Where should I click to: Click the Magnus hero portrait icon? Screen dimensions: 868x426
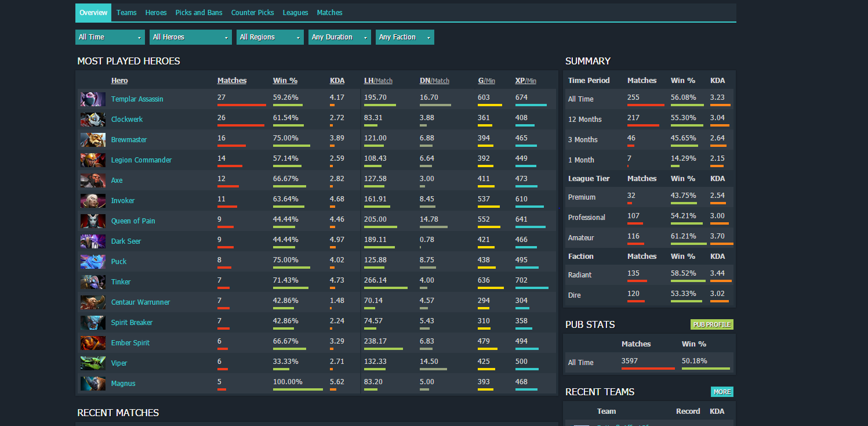click(x=93, y=384)
